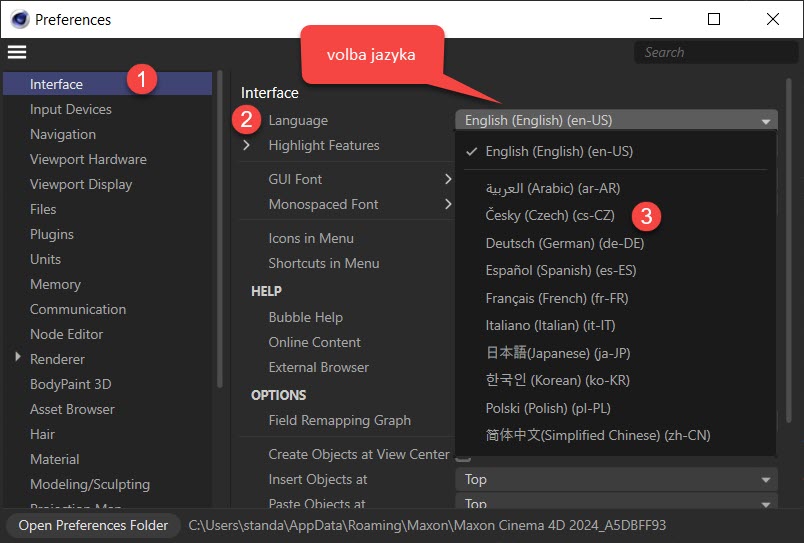Open the Paste Objects at dropdown
This screenshot has height=543, width=804.
[615, 504]
